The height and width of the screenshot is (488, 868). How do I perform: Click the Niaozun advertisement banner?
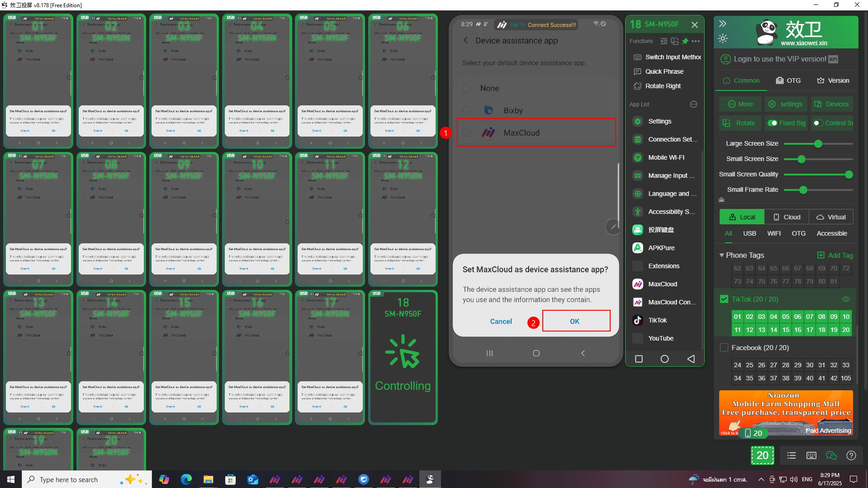[786, 413]
